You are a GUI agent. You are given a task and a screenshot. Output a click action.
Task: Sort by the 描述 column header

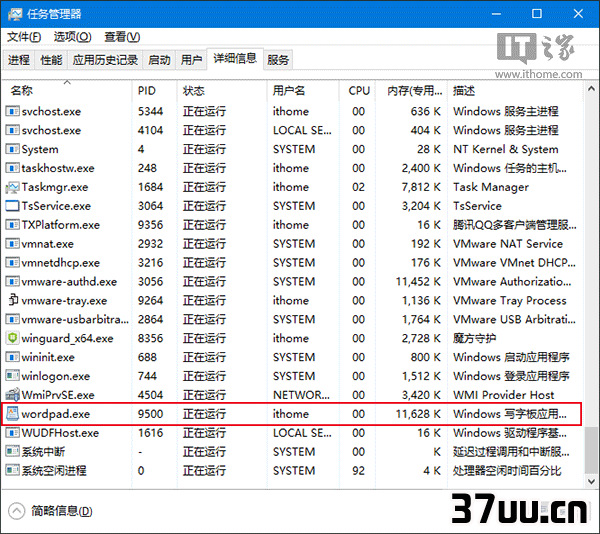515,91
